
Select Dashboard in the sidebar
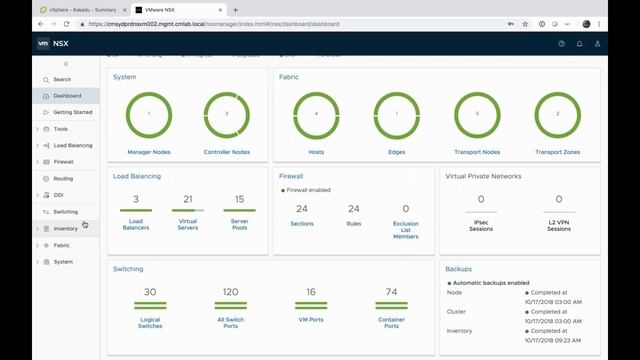coord(66,96)
